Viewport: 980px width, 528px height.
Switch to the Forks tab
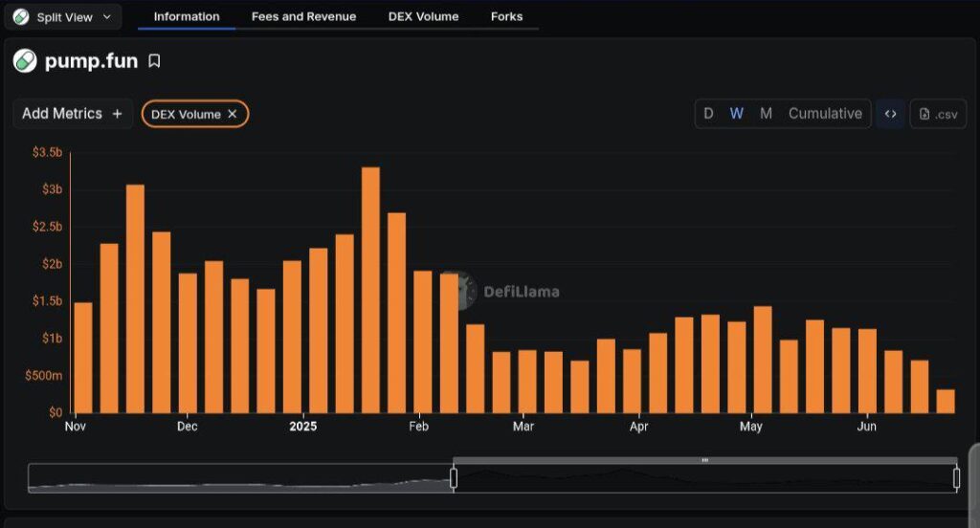pyautogui.click(x=506, y=16)
